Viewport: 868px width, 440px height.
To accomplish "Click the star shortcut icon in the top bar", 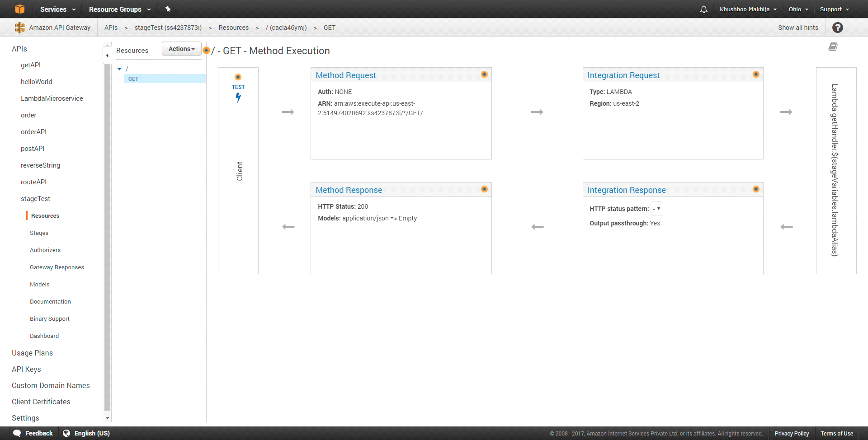I will click(168, 9).
